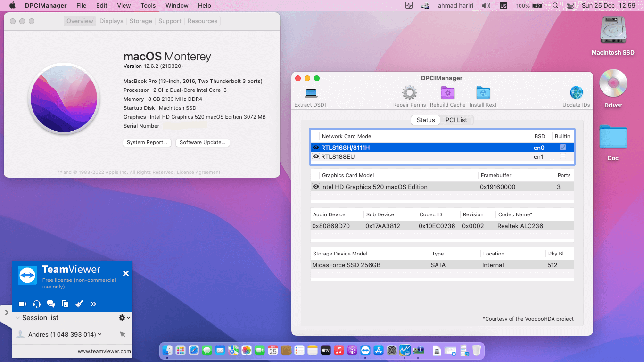This screenshot has width=644, height=362.
Task: Open Spotlight search in menu bar
Action: point(555,6)
